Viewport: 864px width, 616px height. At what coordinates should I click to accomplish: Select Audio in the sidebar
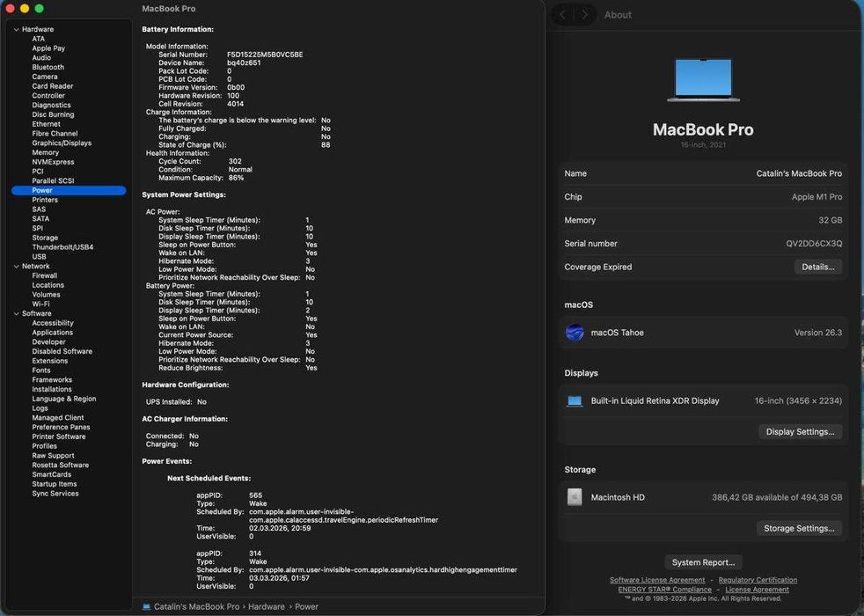pos(41,57)
